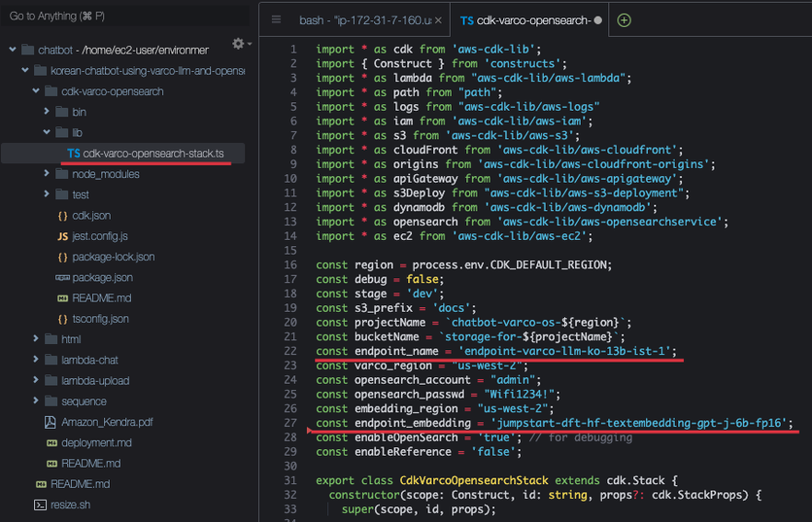Image resolution: width=812 pixels, height=522 pixels.
Task: Close the bash terminal tab
Action: click(438, 20)
